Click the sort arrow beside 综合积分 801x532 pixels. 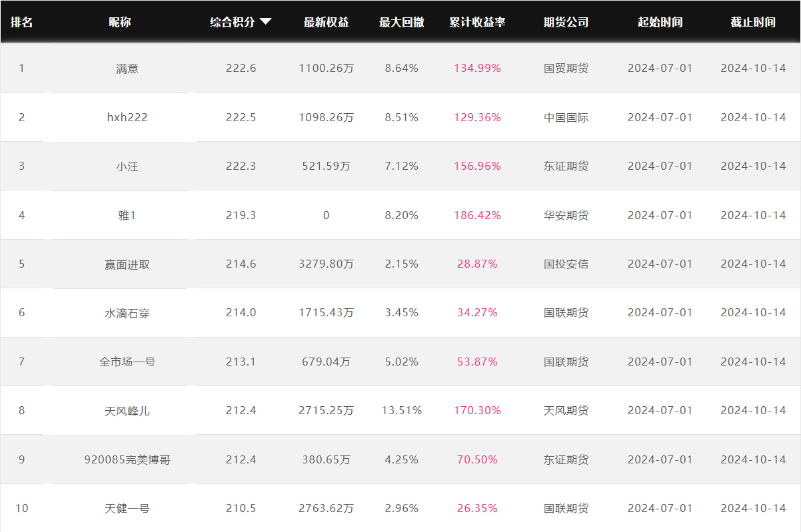click(265, 21)
